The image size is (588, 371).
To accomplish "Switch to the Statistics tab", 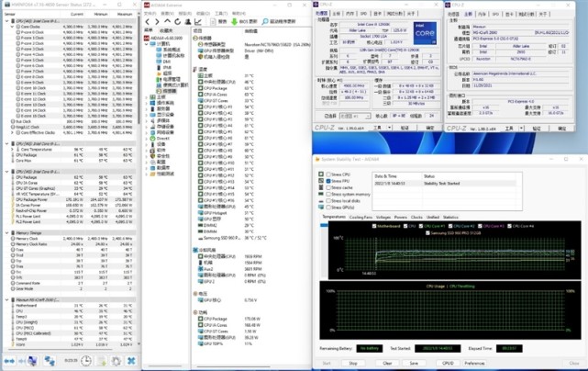I will click(x=450, y=218).
